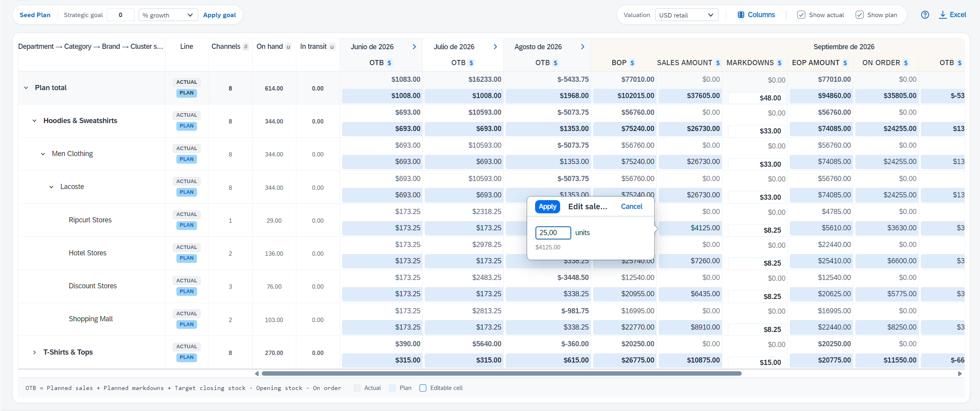The image size is (980, 411).
Task: Edit Ripcurl Stores markdowns cell $8.25
Action: (756, 230)
